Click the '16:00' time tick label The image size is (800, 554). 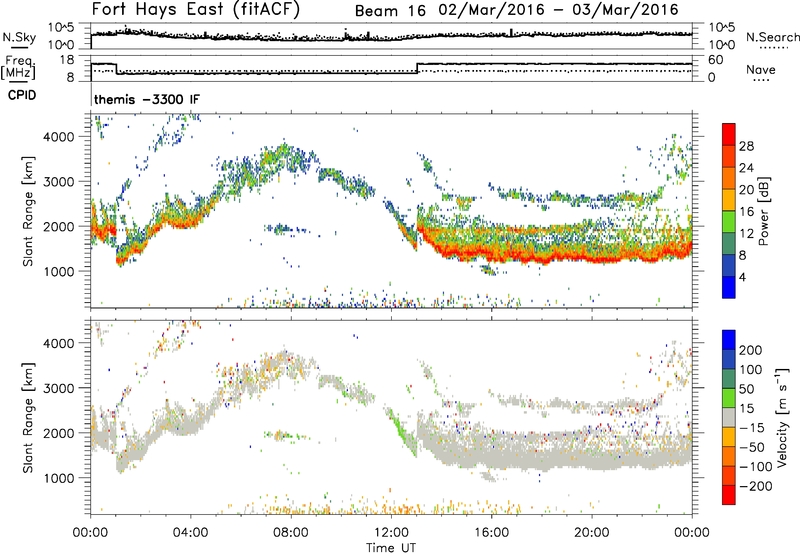(491, 533)
